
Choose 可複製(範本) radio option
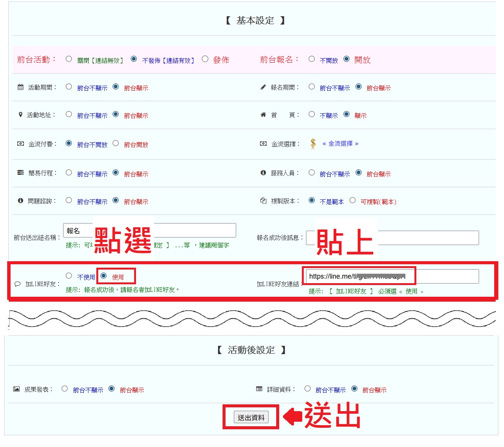(352, 200)
